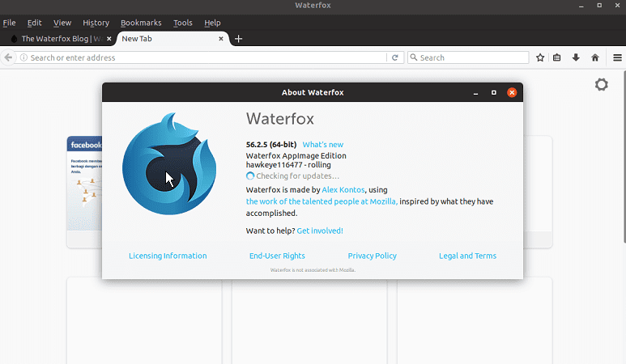Image resolution: width=626 pixels, height=364 pixels.
Task: Click the back navigation arrow
Action: tap(8, 57)
